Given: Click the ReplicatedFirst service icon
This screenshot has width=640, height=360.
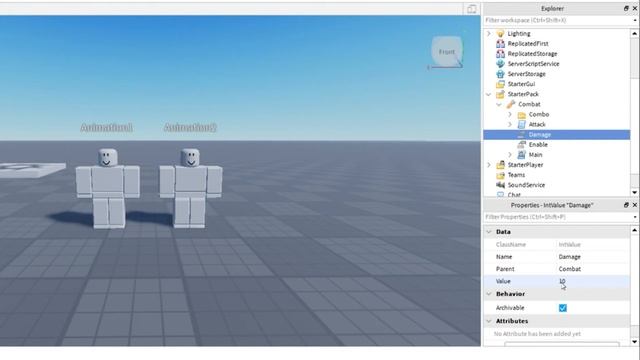Looking at the screenshot, I should click(500, 44).
